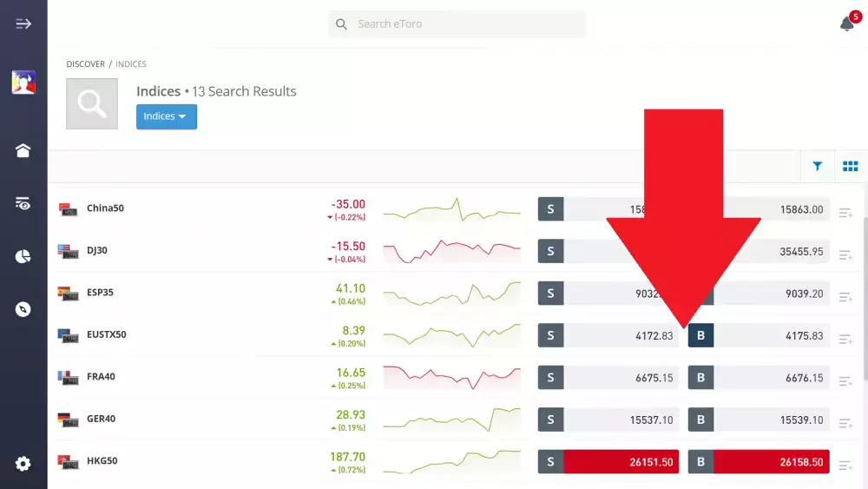
Task: Open the user profile avatar
Action: 23,83
